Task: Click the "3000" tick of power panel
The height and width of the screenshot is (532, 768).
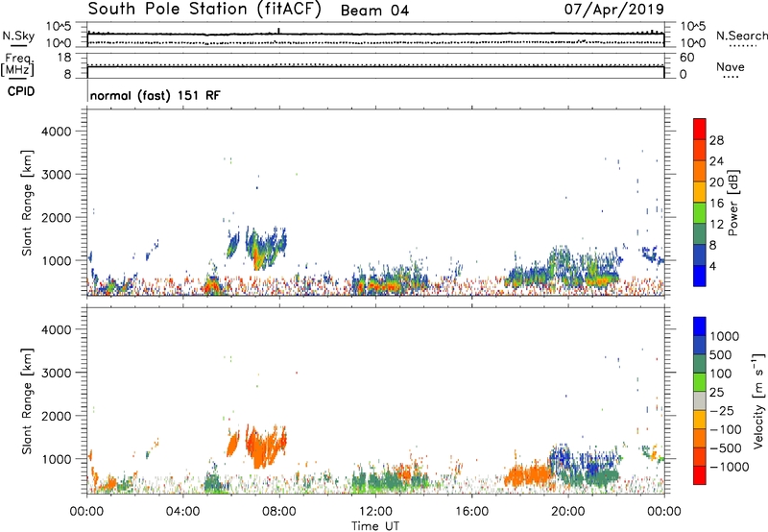Action: click(56, 175)
